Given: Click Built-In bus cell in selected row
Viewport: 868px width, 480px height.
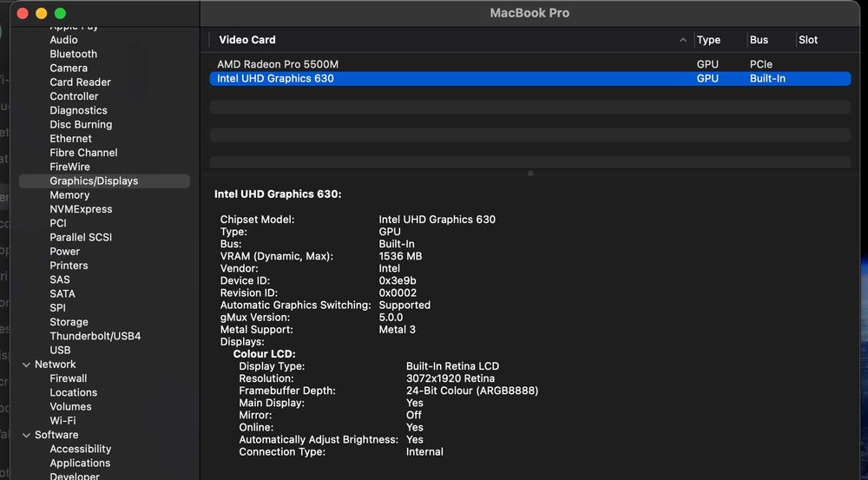Looking at the screenshot, I should [767, 79].
